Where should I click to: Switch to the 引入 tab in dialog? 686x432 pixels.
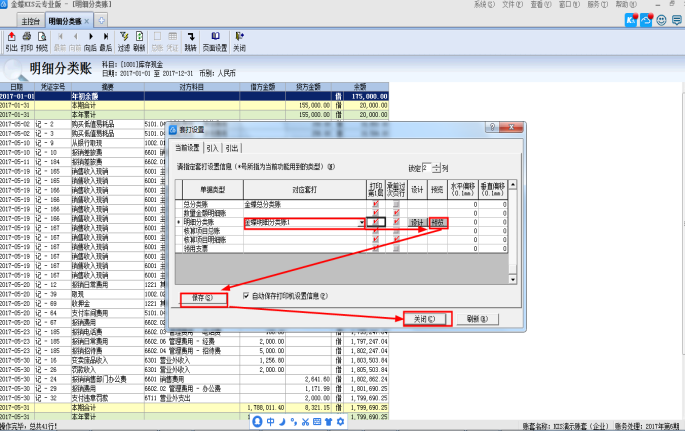[214, 148]
